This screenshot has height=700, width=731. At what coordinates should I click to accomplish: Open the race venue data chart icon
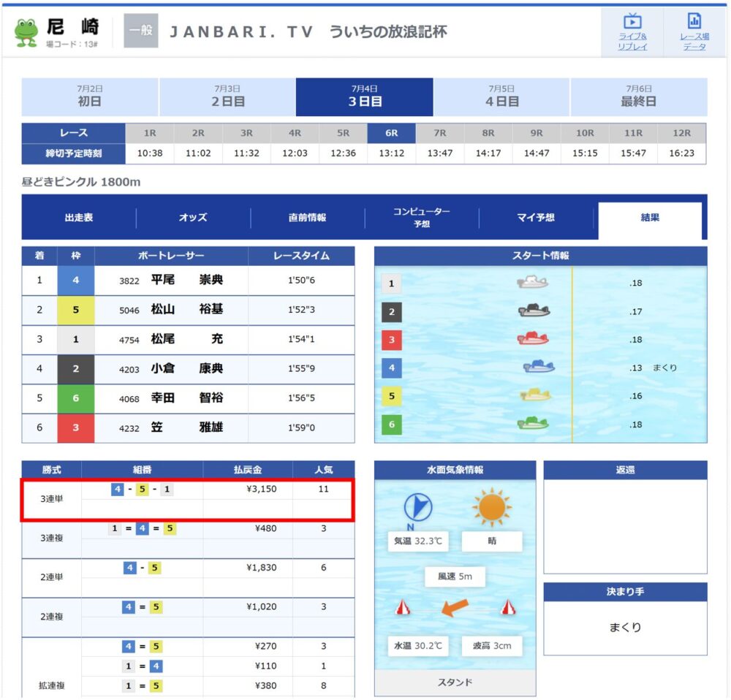694,21
